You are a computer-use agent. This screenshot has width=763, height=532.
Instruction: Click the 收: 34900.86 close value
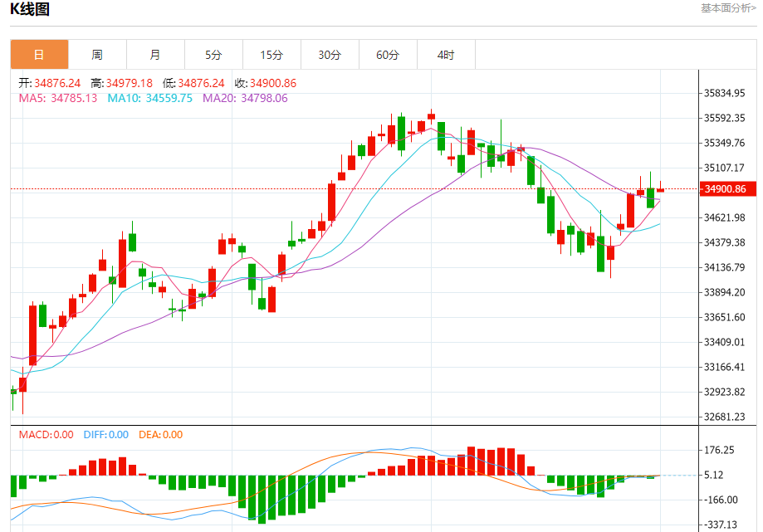[265, 83]
